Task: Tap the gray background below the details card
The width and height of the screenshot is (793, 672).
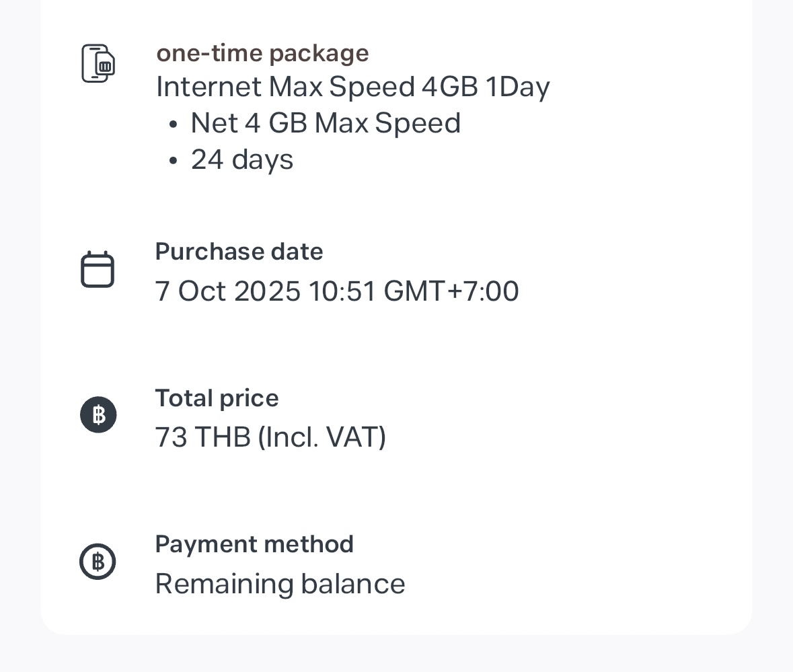Action: pos(396,654)
